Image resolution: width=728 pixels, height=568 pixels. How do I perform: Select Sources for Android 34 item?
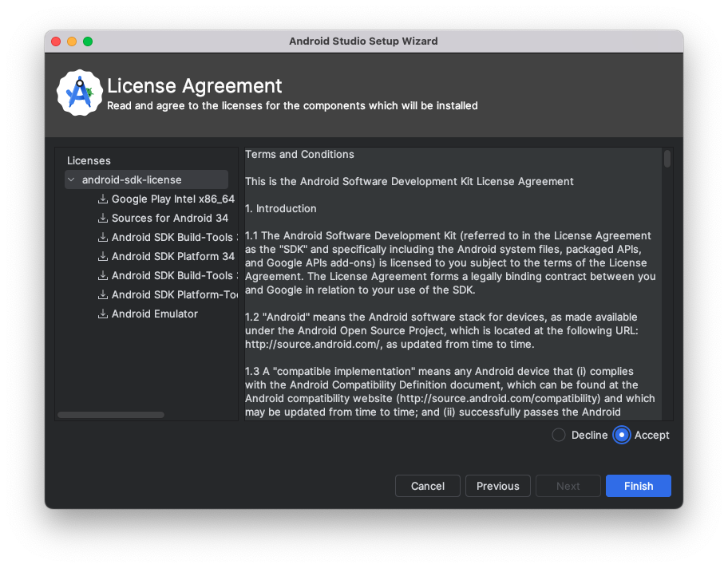click(x=170, y=218)
